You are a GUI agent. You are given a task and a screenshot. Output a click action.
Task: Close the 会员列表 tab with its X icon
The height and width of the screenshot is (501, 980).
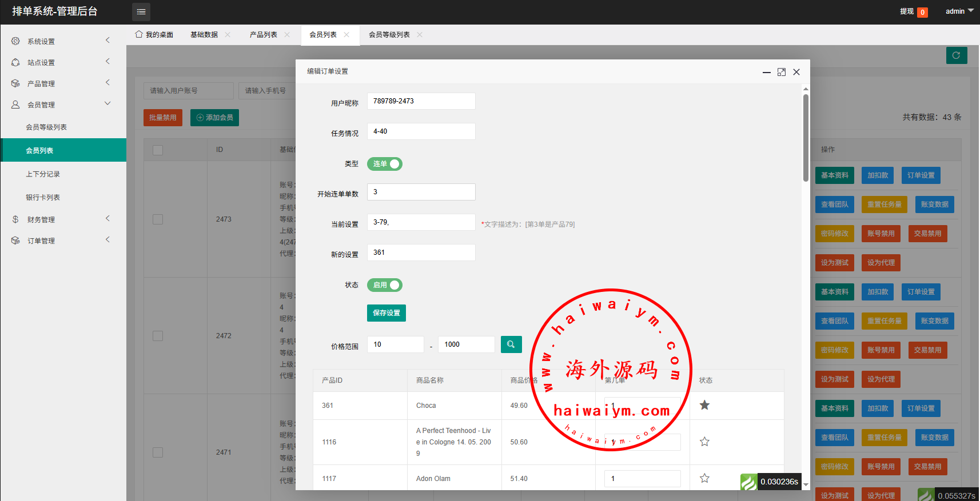point(346,35)
